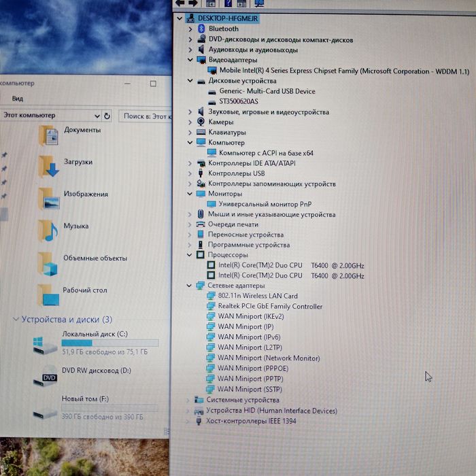Select WAN Miniport (IPv6)
The width and height of the screenshot is (476, 476).
point(249,337)
